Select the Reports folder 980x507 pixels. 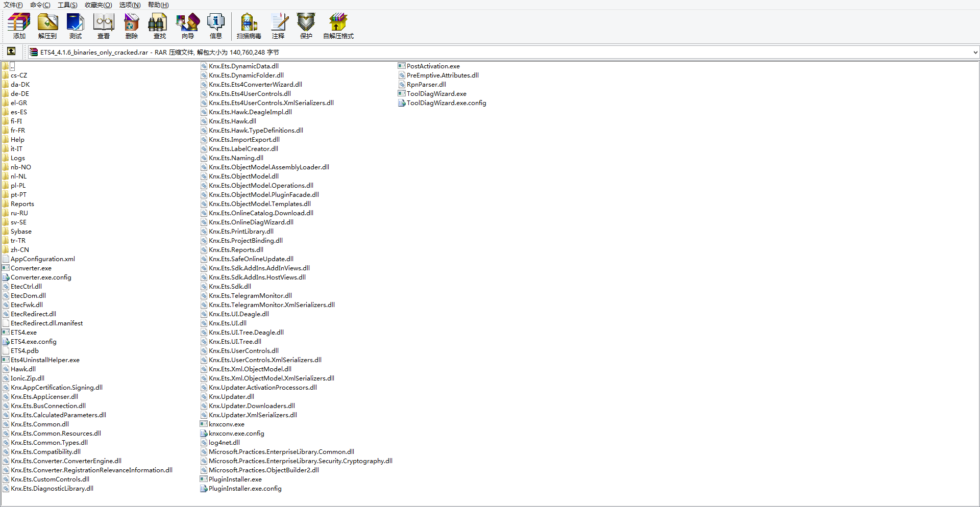click(x=18, y=204)
